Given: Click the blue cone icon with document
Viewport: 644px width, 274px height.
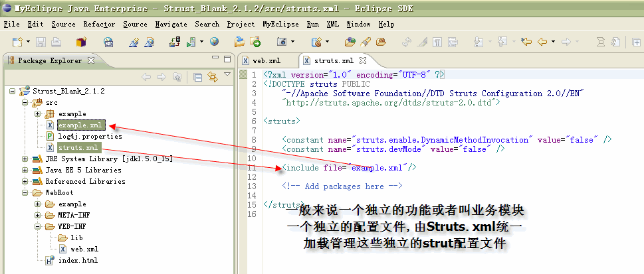Looking at the screenshot, I should pyautogui.click(x=149, y=42).
